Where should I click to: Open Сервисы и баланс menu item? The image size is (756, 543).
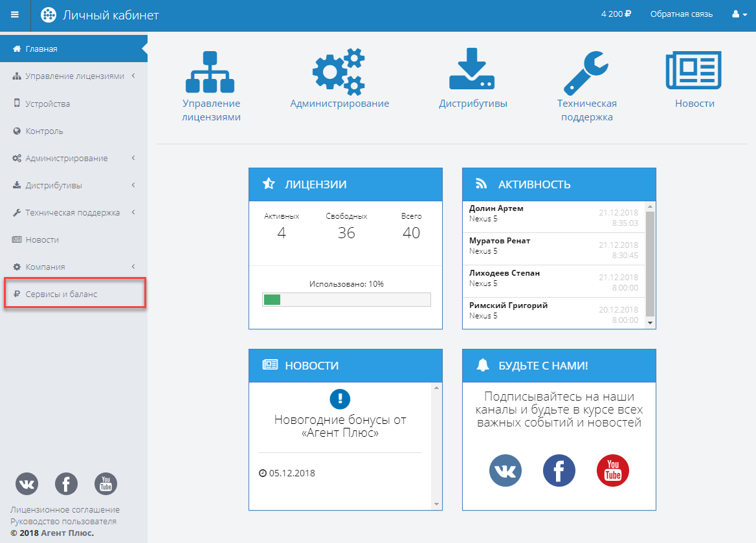click(61, 294)
